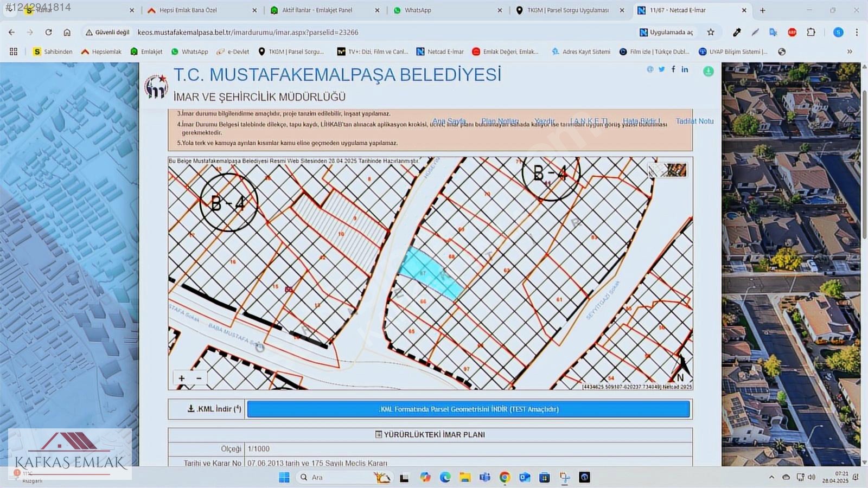Screen dimensions: 868x488
Task: Download parcel geometry via blue KML button
Action: point(468,409)
